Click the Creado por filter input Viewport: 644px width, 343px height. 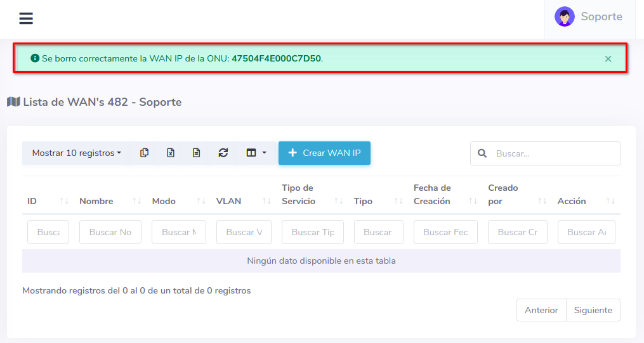(x=517, y=232)
